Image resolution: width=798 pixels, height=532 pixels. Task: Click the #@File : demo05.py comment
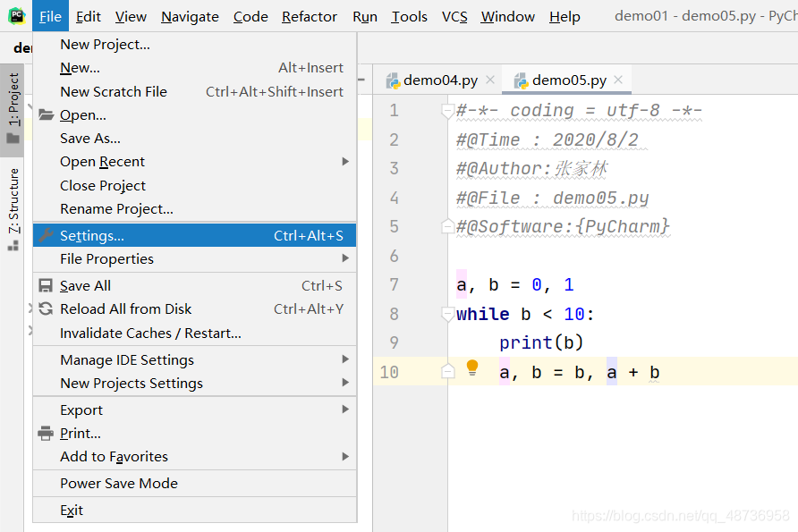pyautogui.click(x=553, y=198)
